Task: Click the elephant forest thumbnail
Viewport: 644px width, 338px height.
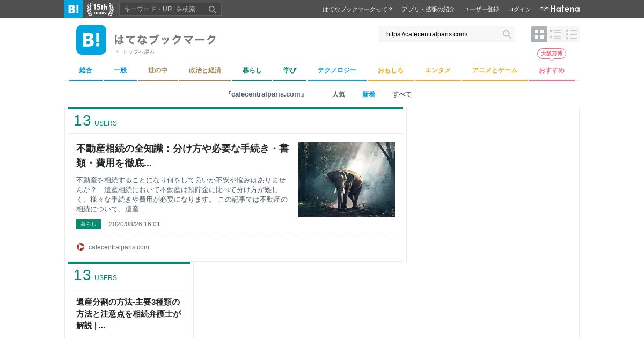Action: click(347, 179)
